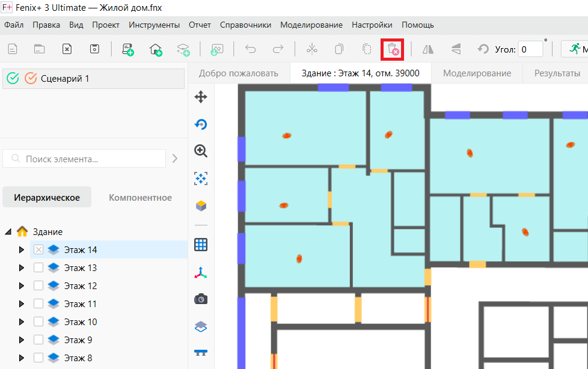Delete selected element with trash icon
Viewport: 588px width, 369px height.
pos(392,49)
